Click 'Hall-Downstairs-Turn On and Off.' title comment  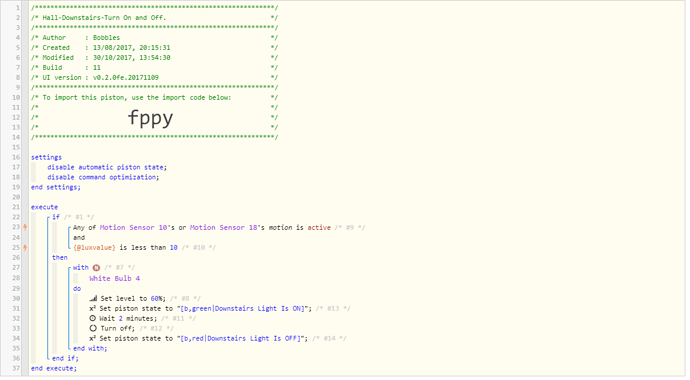(x=104, y=18)
